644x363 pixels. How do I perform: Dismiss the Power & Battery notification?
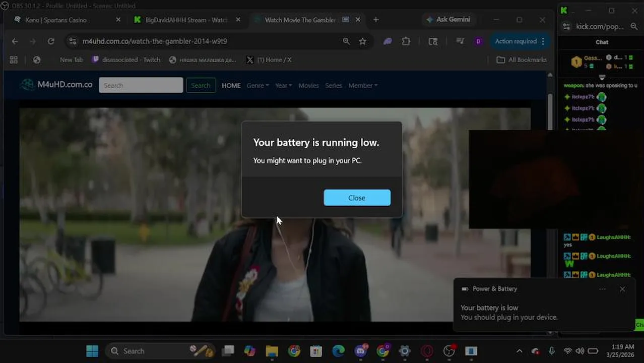point(622,289)
